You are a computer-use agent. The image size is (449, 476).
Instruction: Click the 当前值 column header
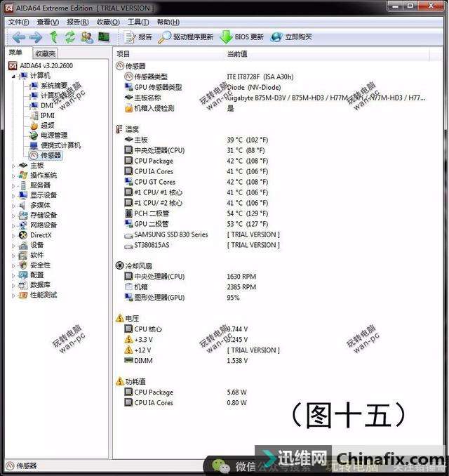[237, 54]
